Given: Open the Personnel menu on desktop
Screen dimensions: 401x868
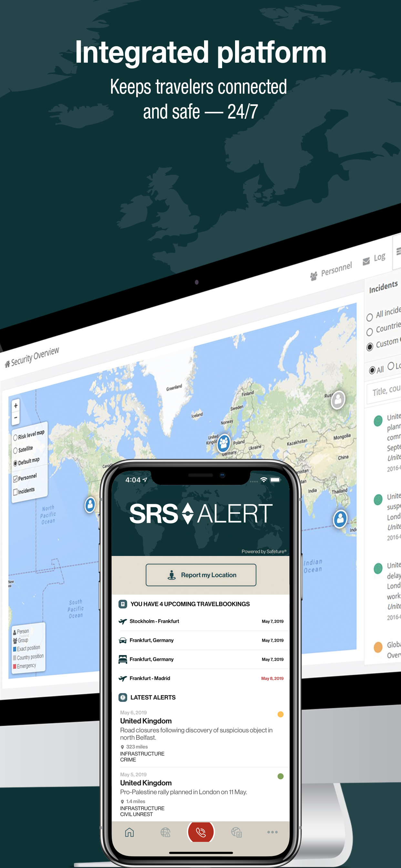Looking at the screenshot, I should 331,271.
